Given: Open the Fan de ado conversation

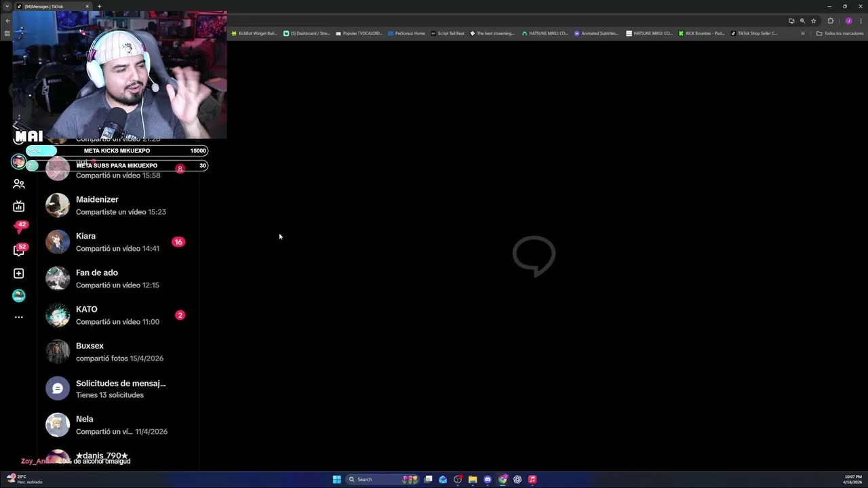Looking at the screenshot, I should coord(117,279).
